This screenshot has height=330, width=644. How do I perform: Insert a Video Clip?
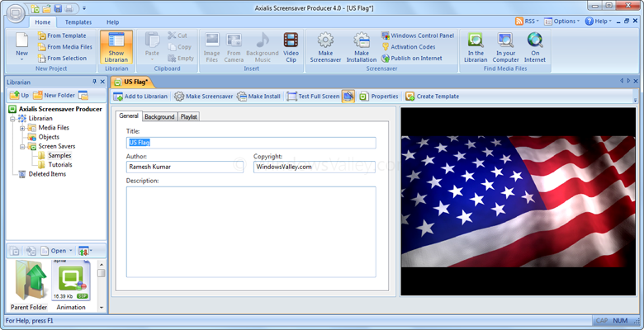tap(291, 47)
